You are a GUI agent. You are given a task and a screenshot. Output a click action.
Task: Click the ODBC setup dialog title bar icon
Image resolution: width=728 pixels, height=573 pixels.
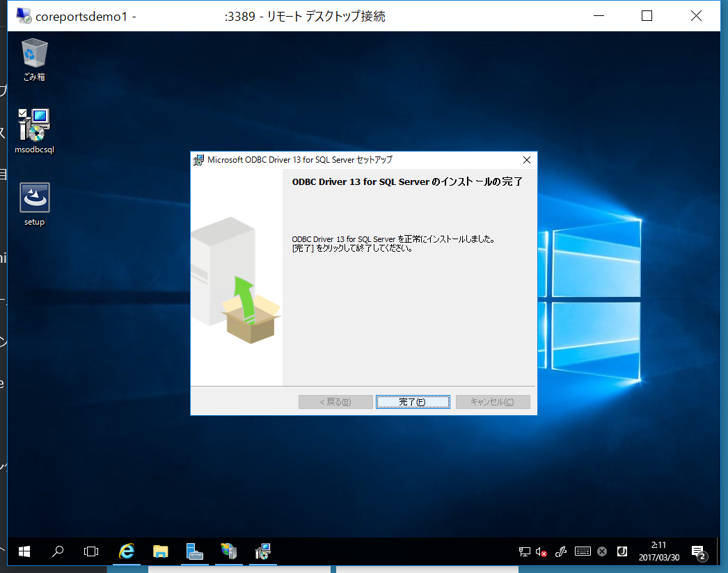(199, 160)
